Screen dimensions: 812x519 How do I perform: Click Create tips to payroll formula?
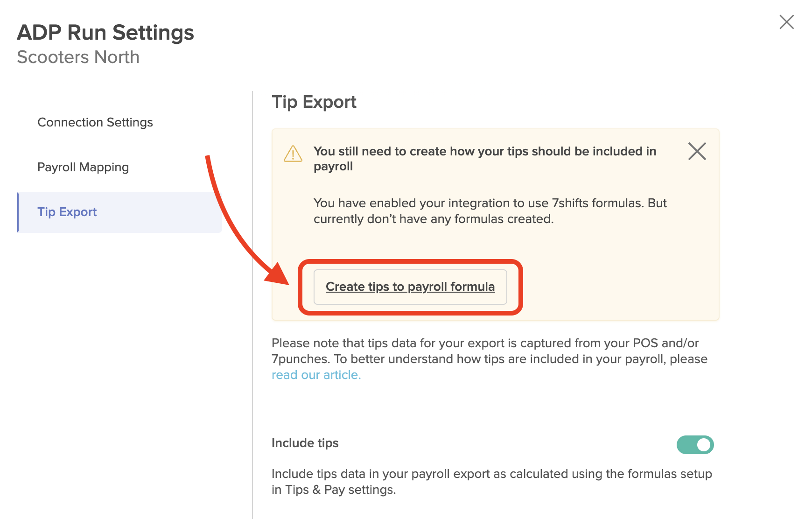(x=410, y=287)
